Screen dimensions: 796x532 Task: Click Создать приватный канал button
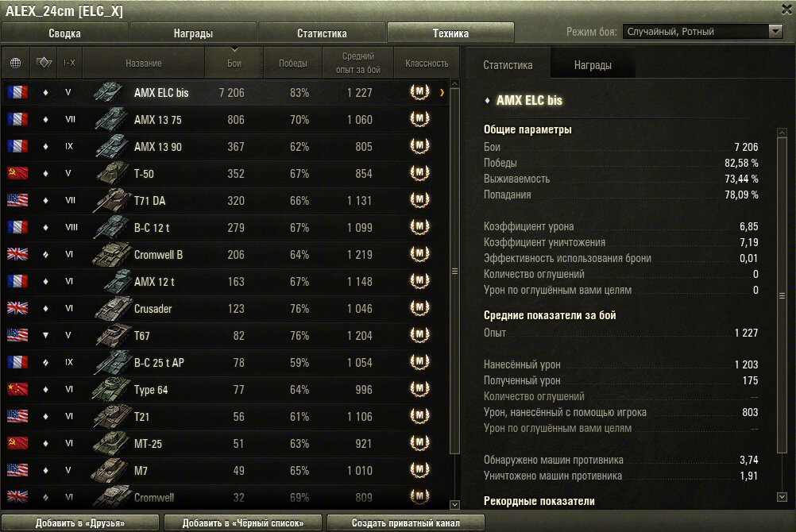(406, 522)
